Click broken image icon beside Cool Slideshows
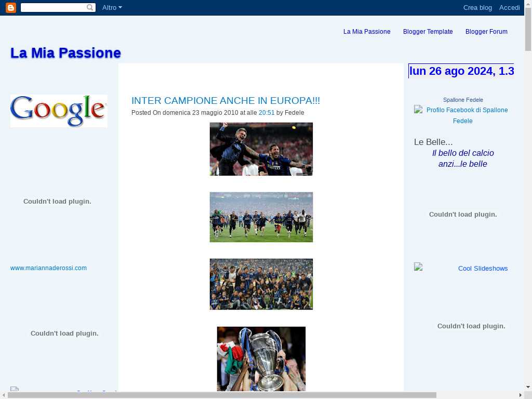Screen dimensions: 532x399 tap(418, 267)
